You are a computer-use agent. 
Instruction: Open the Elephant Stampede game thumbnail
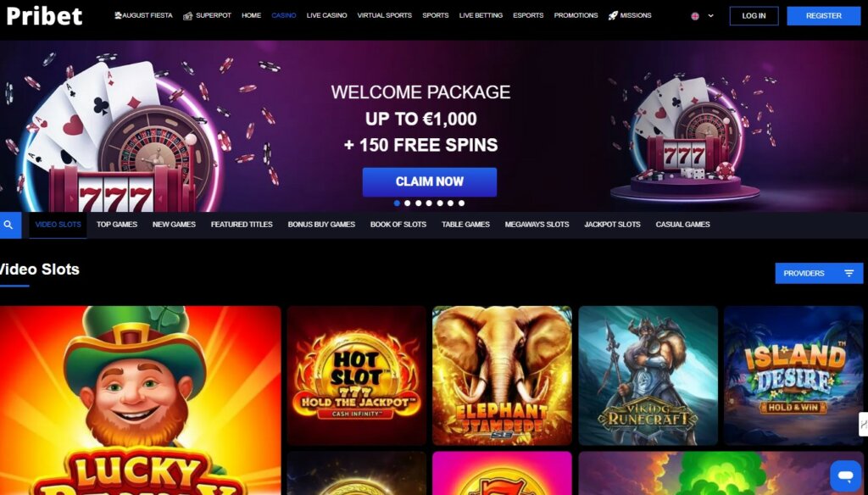[502, 375]
